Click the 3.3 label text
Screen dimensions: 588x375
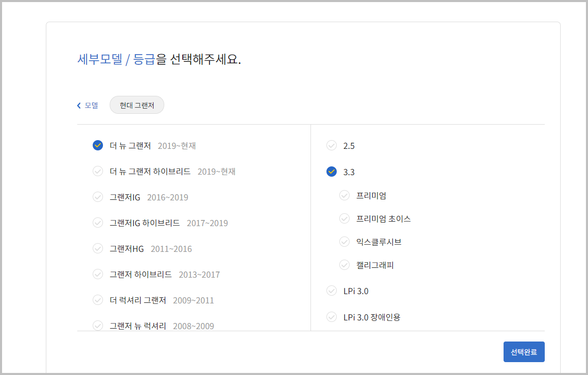[349, 172]
